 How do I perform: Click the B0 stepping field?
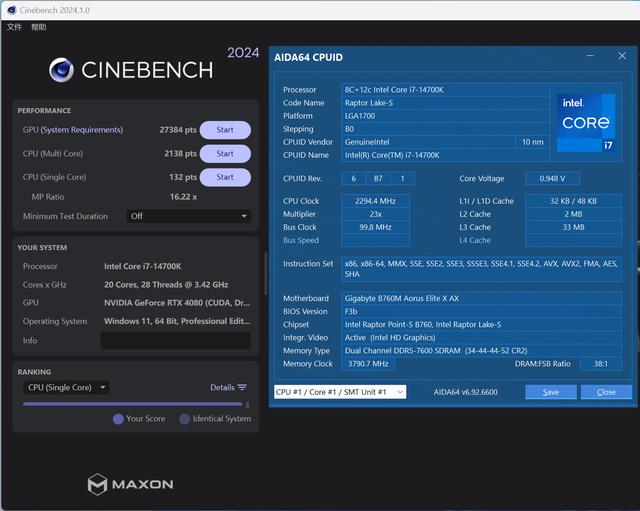click(x=445, y=129)
